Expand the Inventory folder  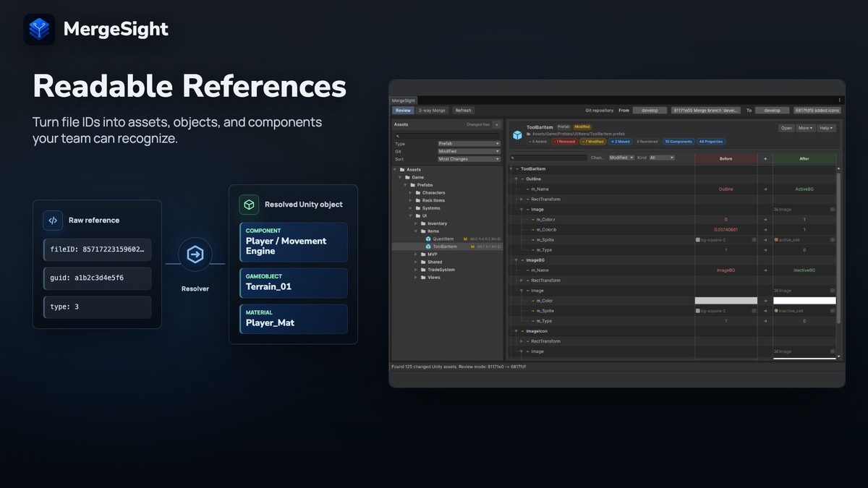point(416,223)
